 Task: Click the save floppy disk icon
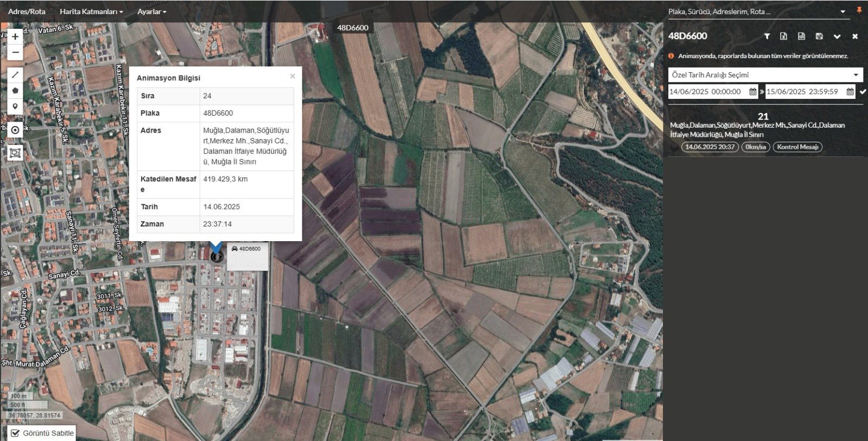tap(819, 36)
